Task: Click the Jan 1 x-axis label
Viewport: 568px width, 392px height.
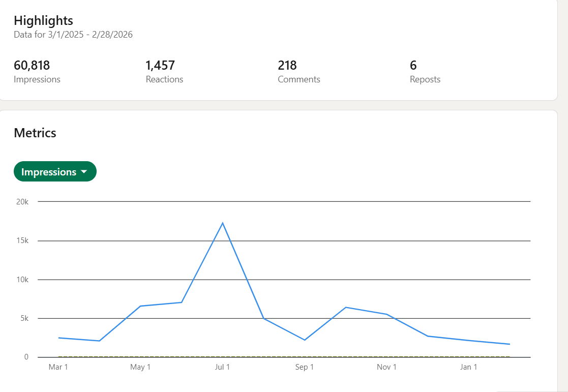Action: click(468, 367)
